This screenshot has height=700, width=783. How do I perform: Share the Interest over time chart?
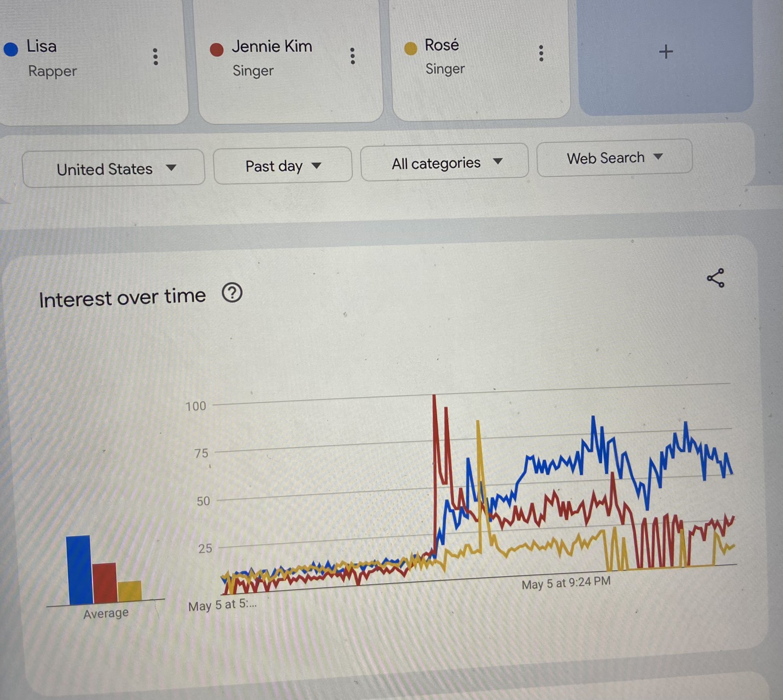[716, 278]
